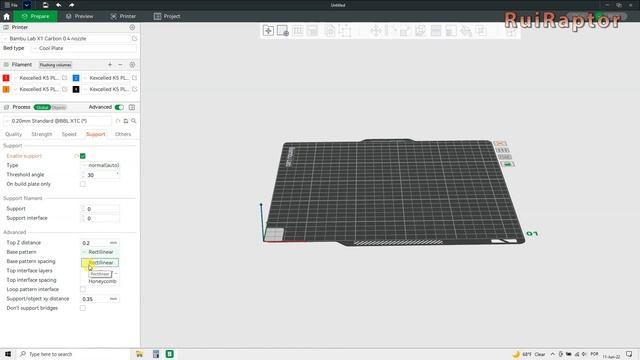Open the orange filament preset dropdown
This screenshot has width=640, height=360.
click(x=37, y=89)
